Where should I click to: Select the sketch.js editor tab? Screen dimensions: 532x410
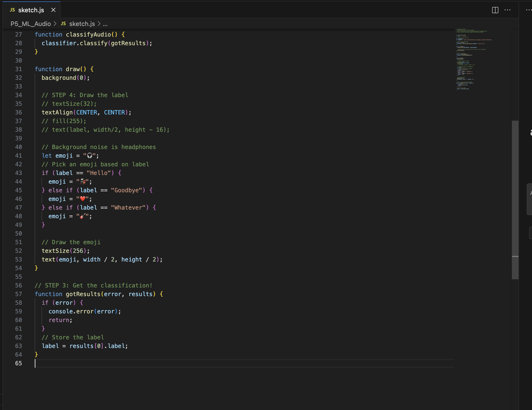click(31, 10)
